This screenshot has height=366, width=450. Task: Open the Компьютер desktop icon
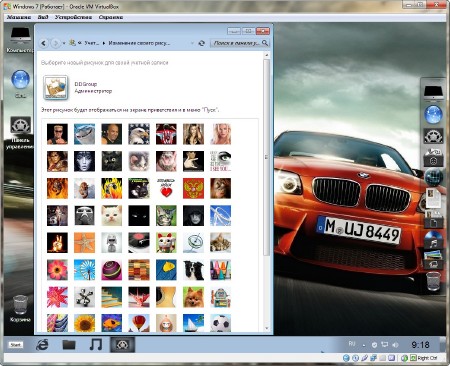tap(20, 40)
